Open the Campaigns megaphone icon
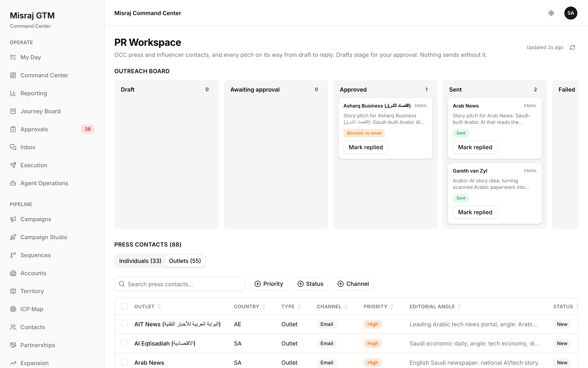The height and width of the screenshot is (368, 588). click(x=13, y=219)
